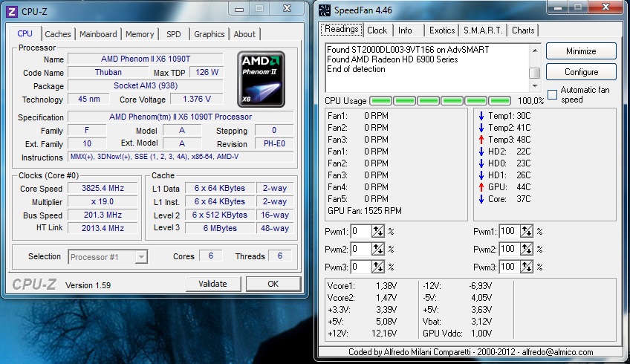This screenshot has width=630, height=364.
Task: Click the detection log scrollbar thumb
Action: (534, 73)
